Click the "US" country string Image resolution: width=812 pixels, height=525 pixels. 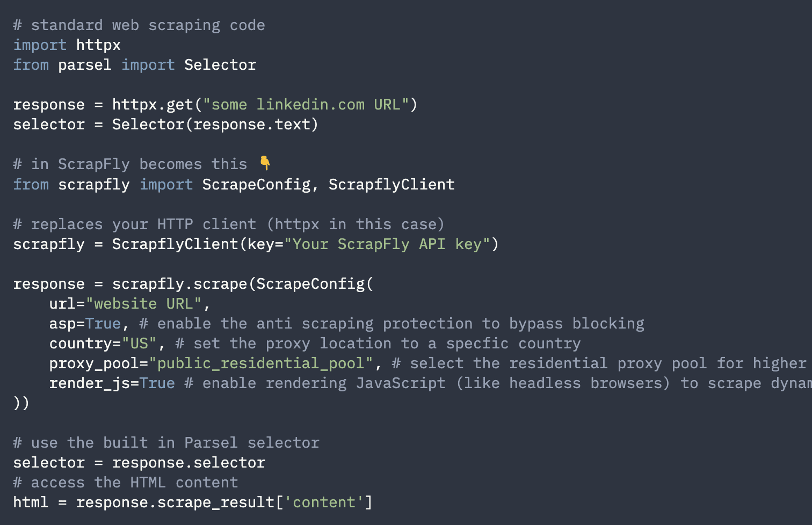pyautogui.click(x=139, y=344)
